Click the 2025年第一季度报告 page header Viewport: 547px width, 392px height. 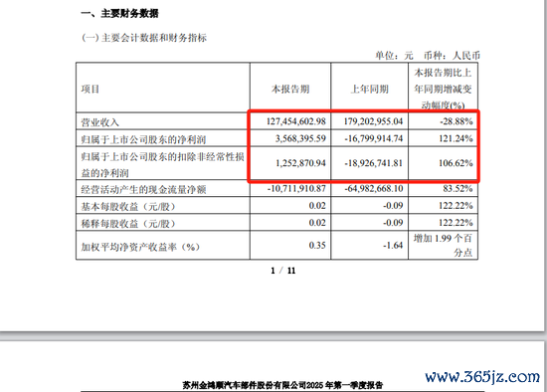tap(282, 385)
